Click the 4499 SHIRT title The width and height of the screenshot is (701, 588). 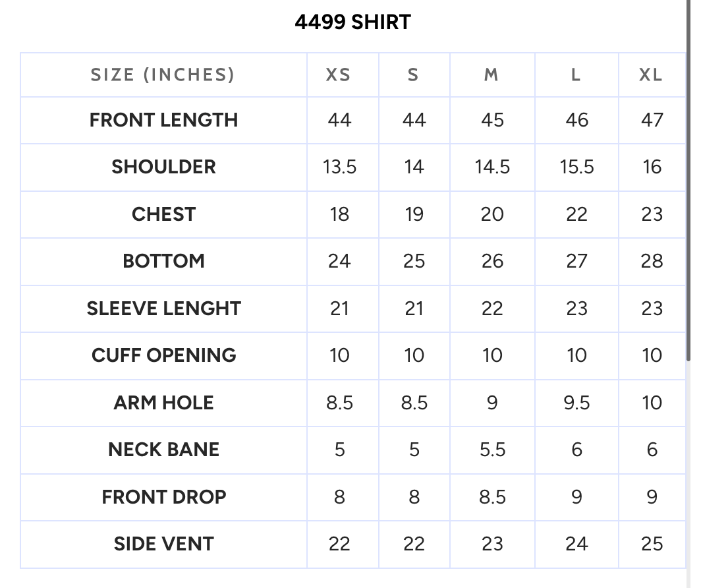[352, 22]
